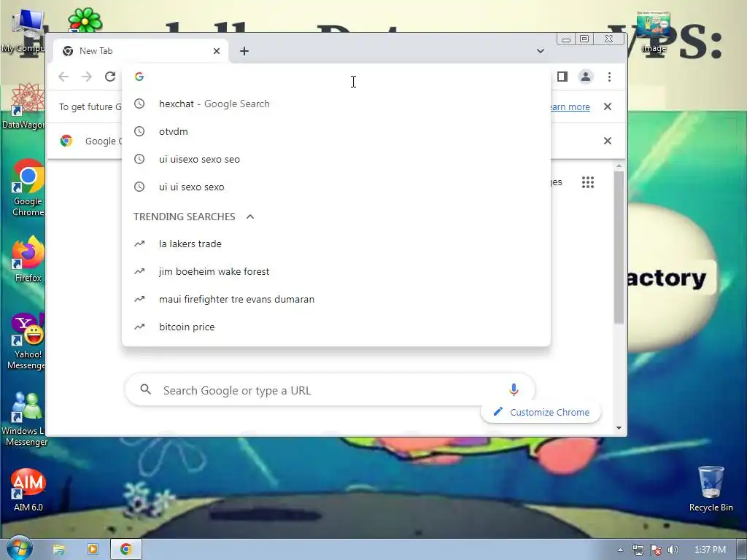Click the Search Google or type a URL box
Viewport: 747px width, 560px height.
330,390
